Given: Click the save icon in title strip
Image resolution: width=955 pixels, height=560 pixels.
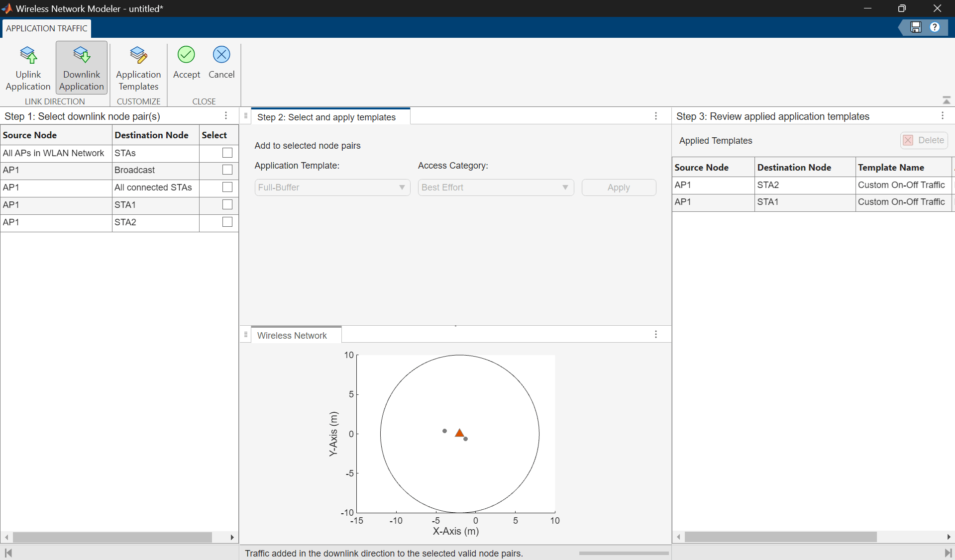Looking at the screenshot, I should point(916,27).
